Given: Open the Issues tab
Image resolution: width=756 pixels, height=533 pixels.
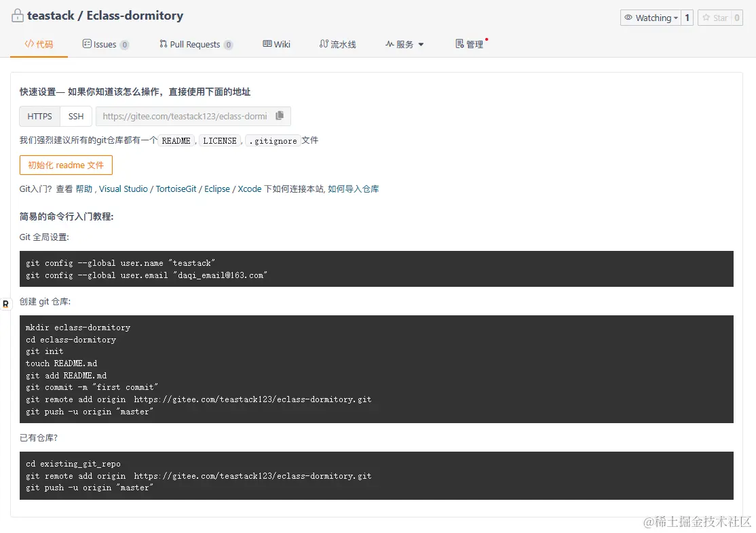Looking at the screenshot, I should (106, 44).
